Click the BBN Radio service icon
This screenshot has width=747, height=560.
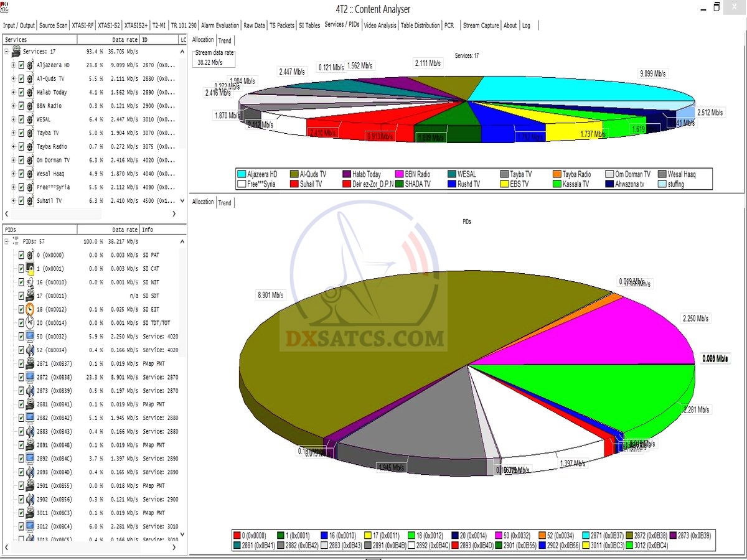coord(31,106)
